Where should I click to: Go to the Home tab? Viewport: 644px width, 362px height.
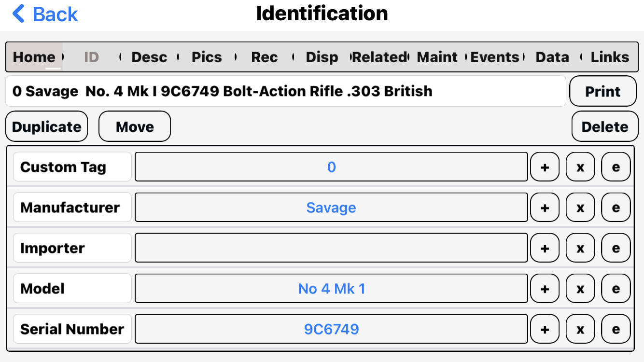click(34, 57)
